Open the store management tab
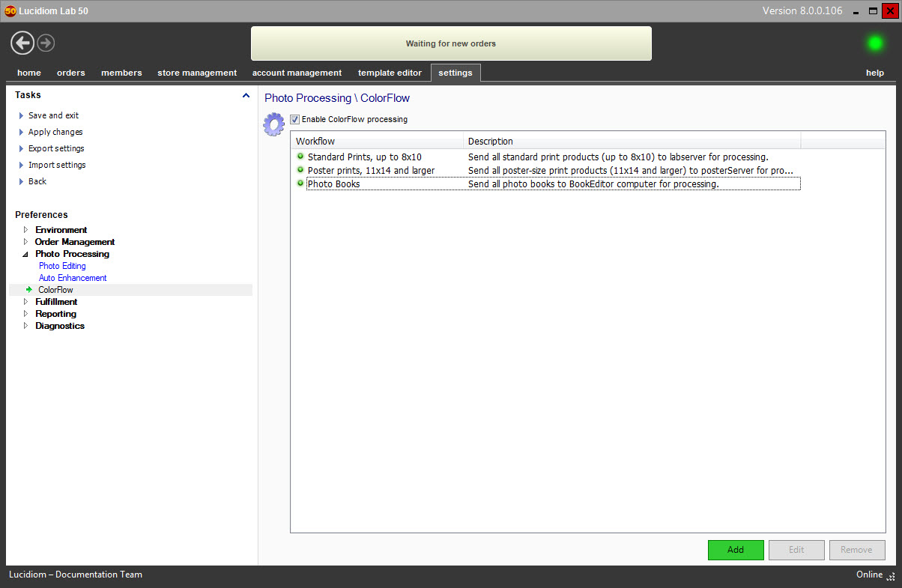The width and height of the screenshot is (902, 588). coord(197,73)
